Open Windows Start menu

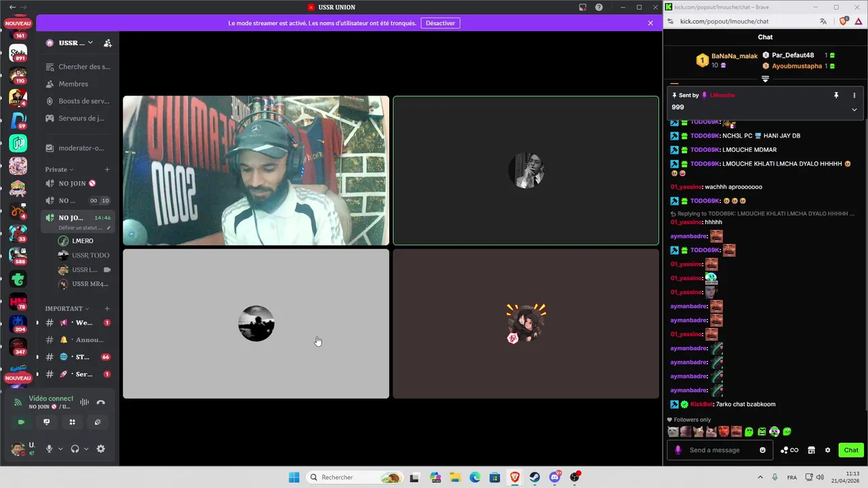click(x=294, y=477)
